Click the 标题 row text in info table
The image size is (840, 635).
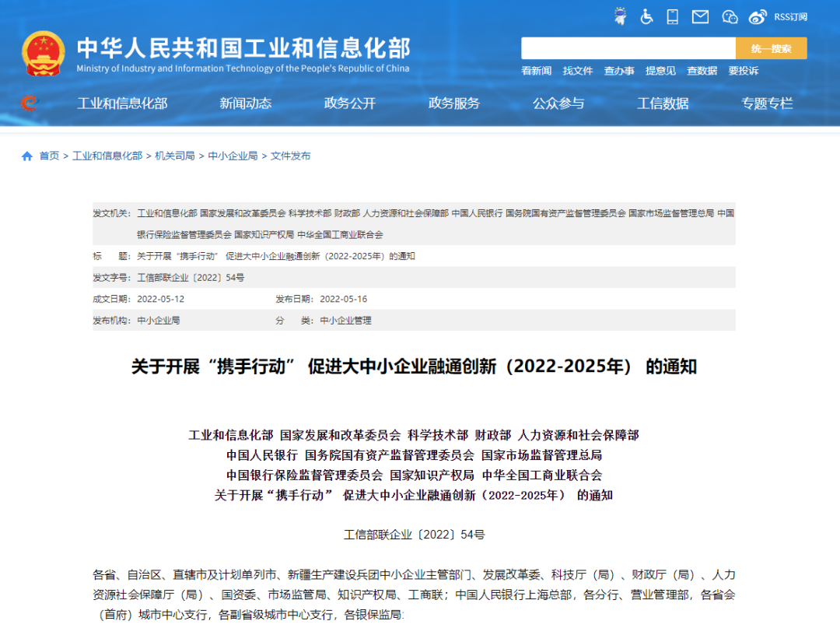click(x=276, y=256)
